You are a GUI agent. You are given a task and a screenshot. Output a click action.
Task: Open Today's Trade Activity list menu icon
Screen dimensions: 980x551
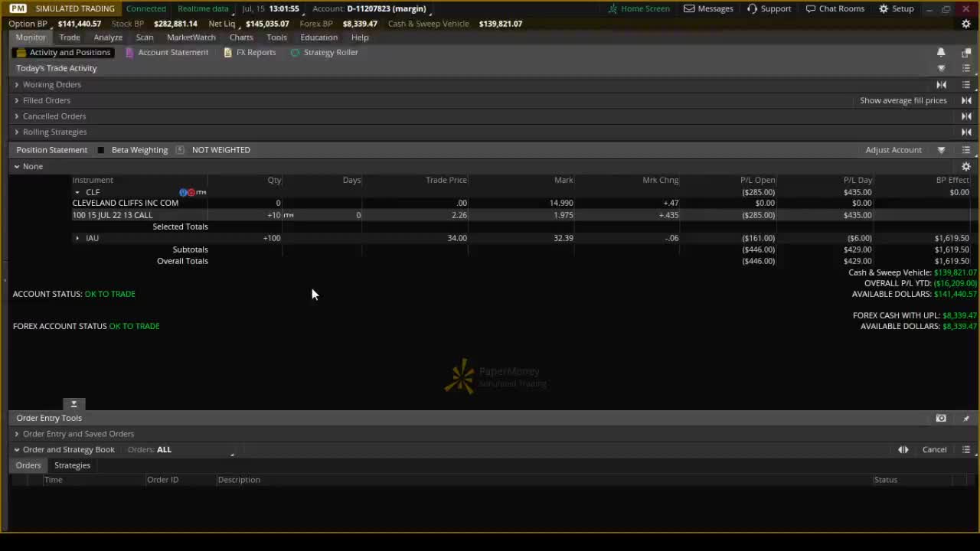coord(966,68)
